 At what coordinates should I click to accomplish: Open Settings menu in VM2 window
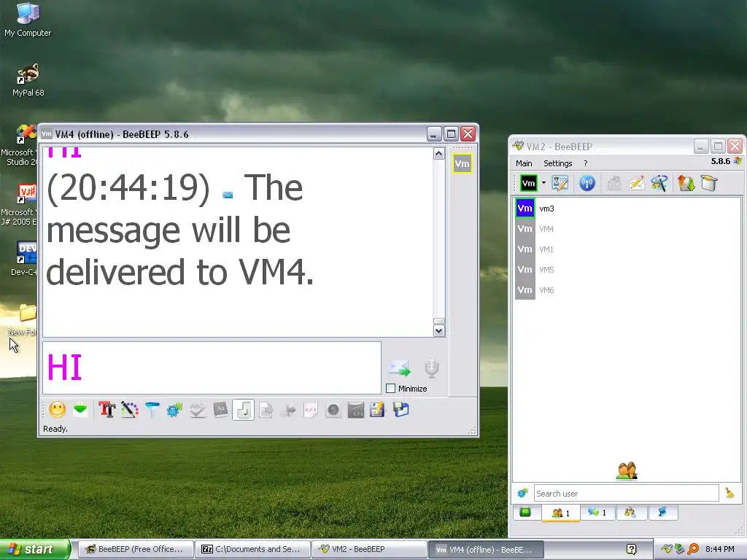pyautogui.click(x=557, y=163)
